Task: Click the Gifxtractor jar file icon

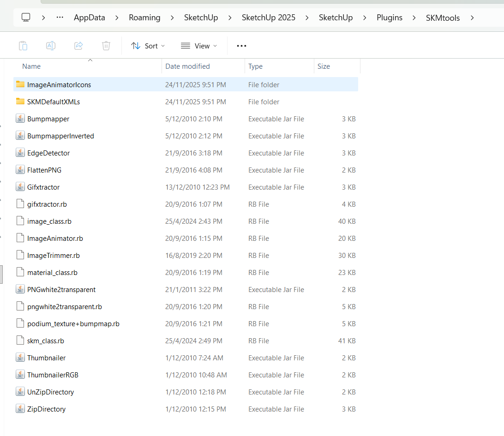Action: (20, 187)
